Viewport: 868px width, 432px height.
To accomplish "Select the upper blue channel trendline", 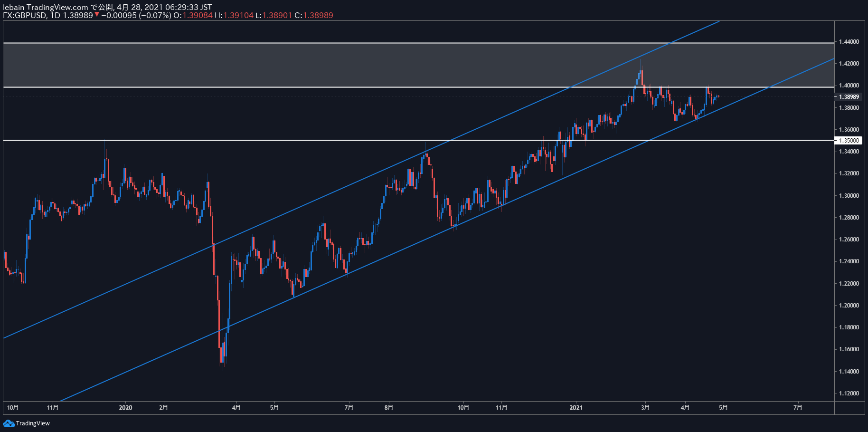I will 361,179.
